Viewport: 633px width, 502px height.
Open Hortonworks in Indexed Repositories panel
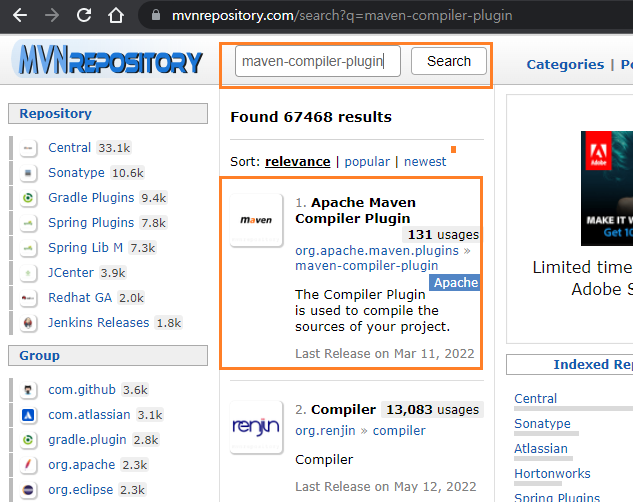(552, 474)
